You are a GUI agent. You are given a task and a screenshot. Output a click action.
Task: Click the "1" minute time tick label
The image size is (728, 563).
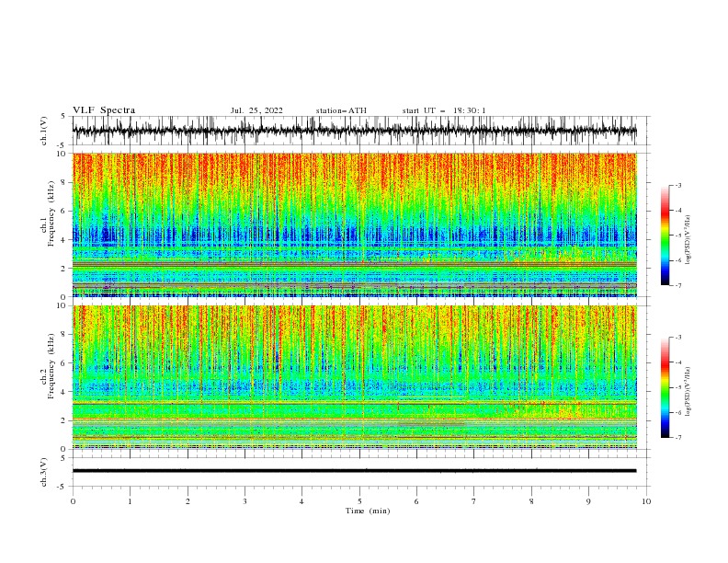pyautogui.click(x=130, y=501)
